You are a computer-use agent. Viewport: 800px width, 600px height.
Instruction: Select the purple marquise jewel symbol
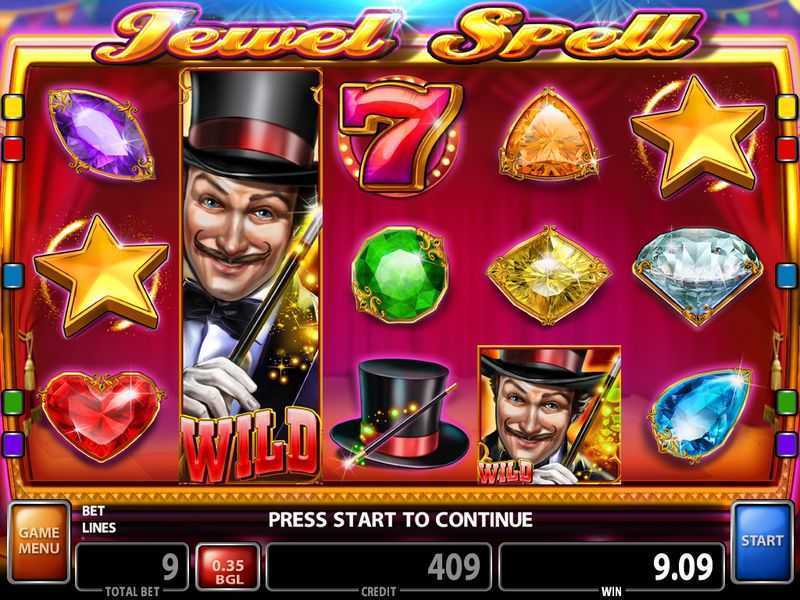(x=101, y=134)
